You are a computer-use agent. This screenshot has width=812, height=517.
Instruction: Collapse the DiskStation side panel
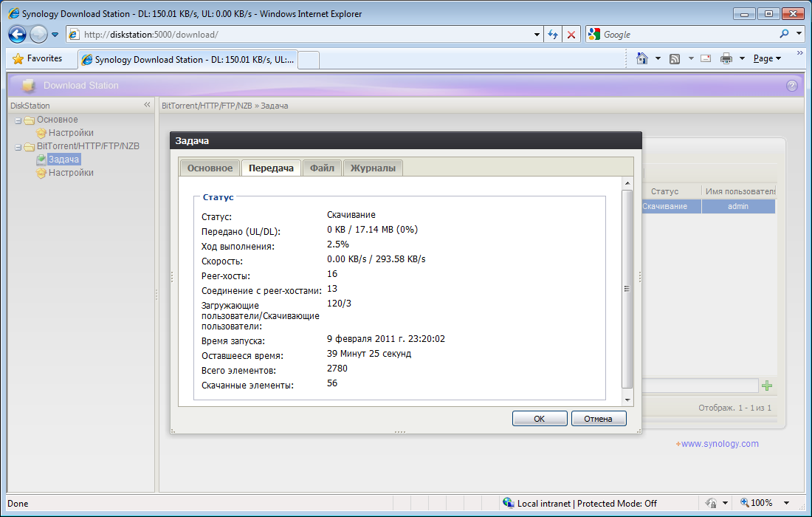(x=147, y=105)
